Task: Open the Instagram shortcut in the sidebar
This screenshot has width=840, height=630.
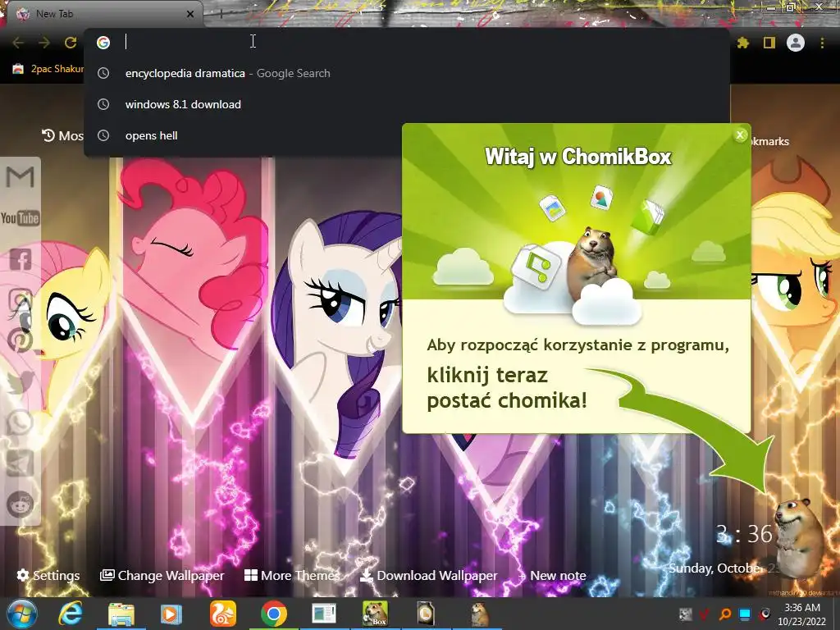Action: tap(21, 300)
